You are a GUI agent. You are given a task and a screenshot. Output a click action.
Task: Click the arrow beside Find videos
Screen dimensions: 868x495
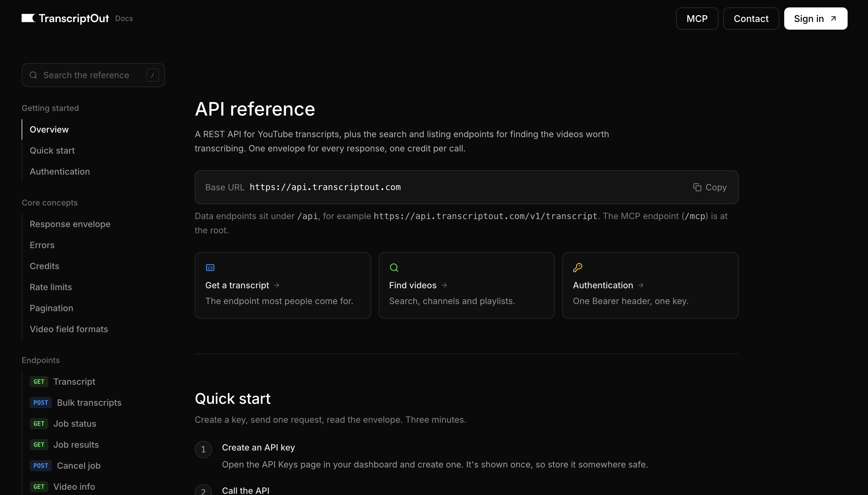pos(444,285)
